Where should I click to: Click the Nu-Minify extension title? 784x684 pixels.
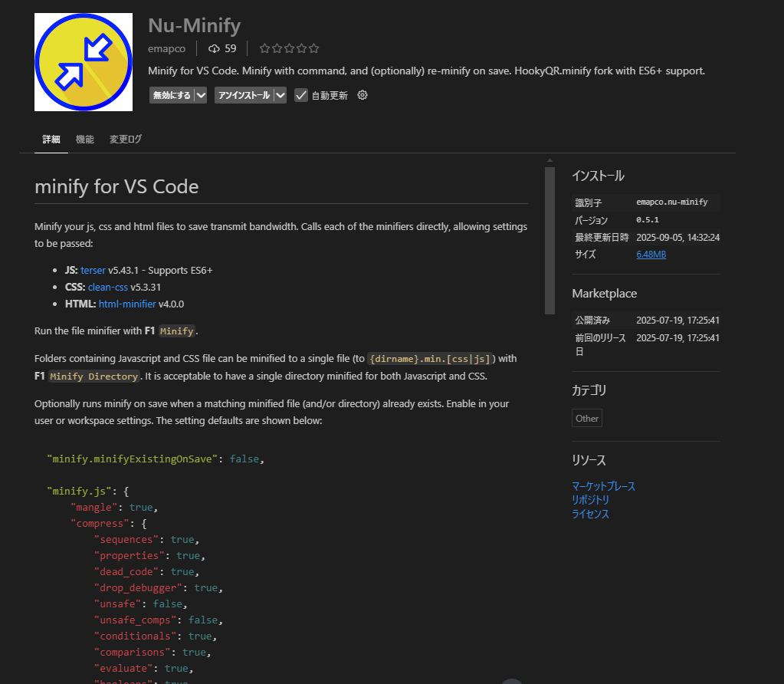tap(195, 25)
